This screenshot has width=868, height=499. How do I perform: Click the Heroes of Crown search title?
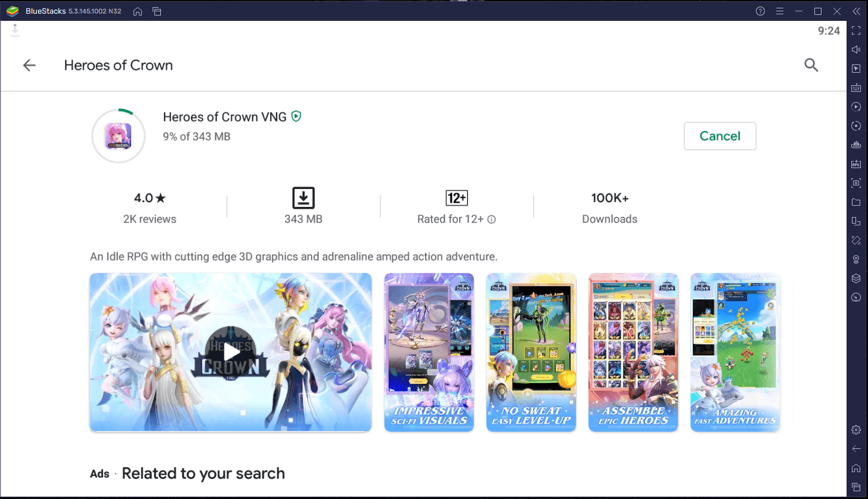(119, 65)
